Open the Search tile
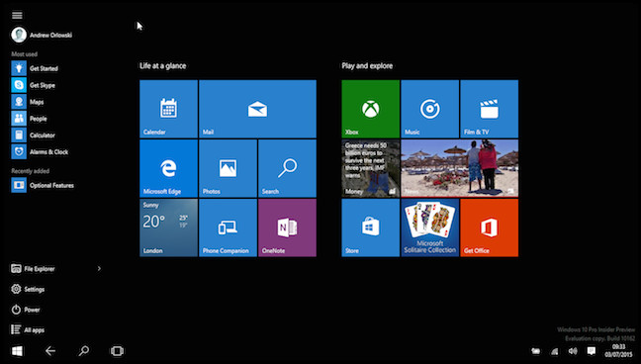Image resolution: width=641 pixels, height=364 pixels. (x=287, y=168)
